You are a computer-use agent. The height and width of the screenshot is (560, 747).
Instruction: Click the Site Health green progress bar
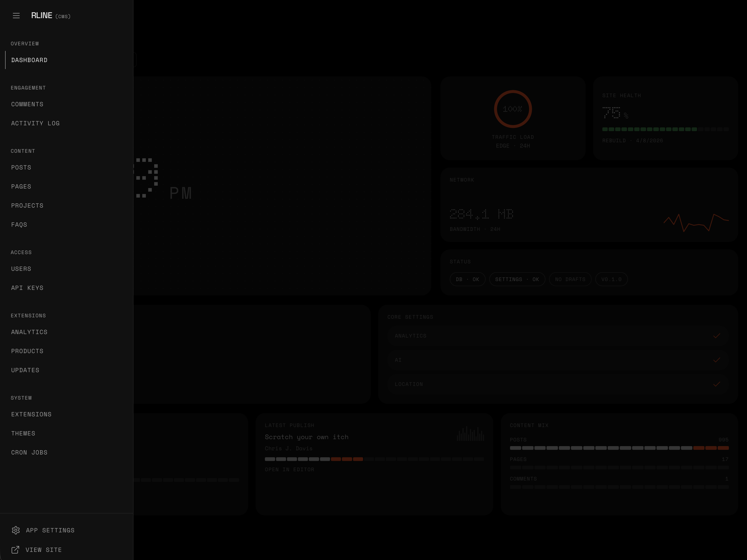click(665, 129)
